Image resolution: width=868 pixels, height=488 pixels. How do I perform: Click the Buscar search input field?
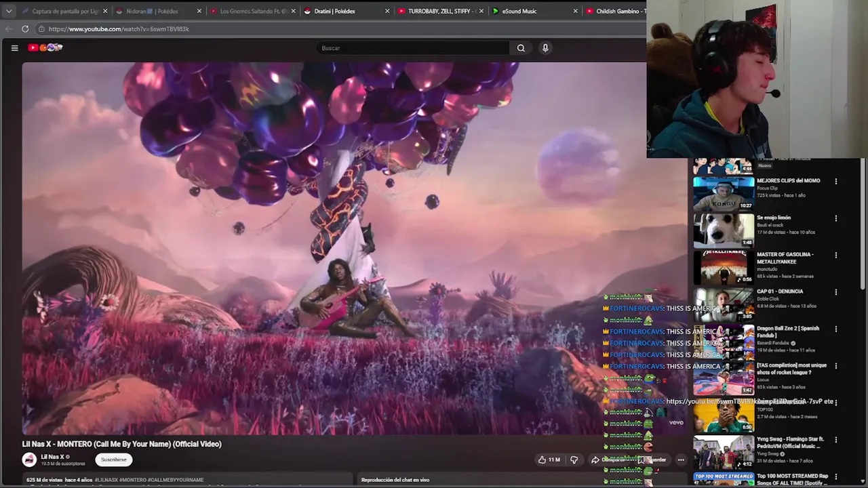click(x=412, y=48)
